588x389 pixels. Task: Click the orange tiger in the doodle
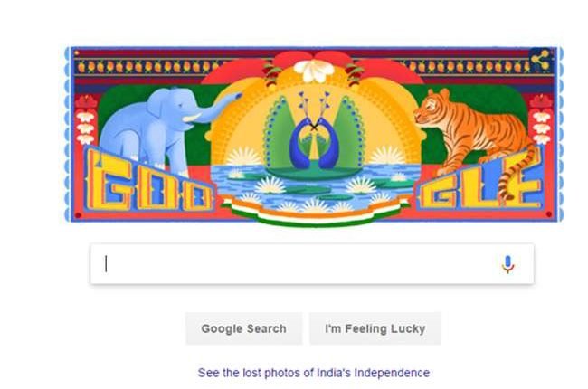click(x=474, y=140)
